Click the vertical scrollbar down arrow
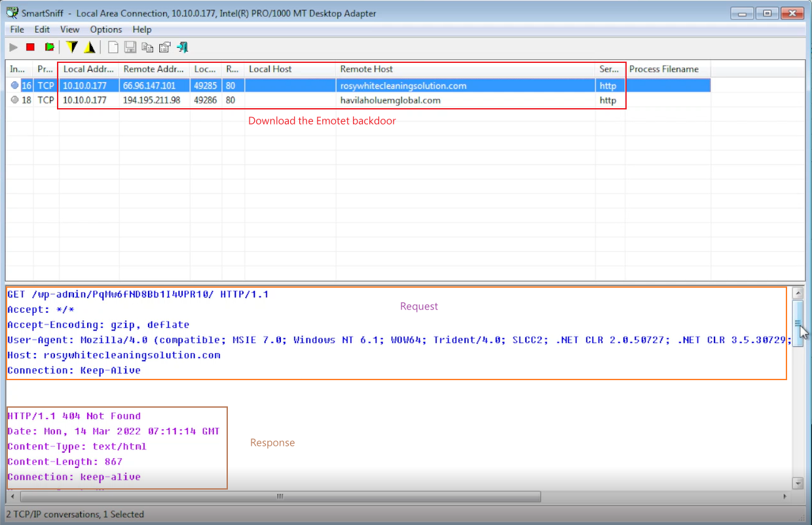812x525 pixels. click(x=798, y=483)
